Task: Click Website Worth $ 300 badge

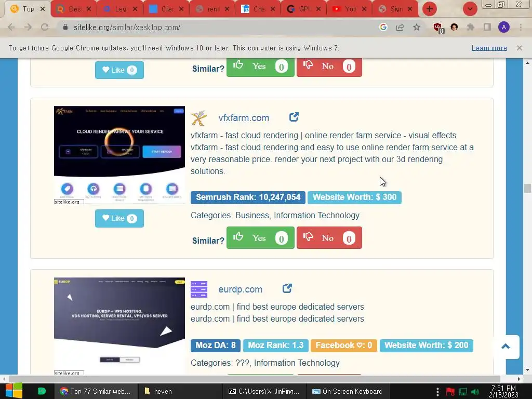Action: [354, 197]
